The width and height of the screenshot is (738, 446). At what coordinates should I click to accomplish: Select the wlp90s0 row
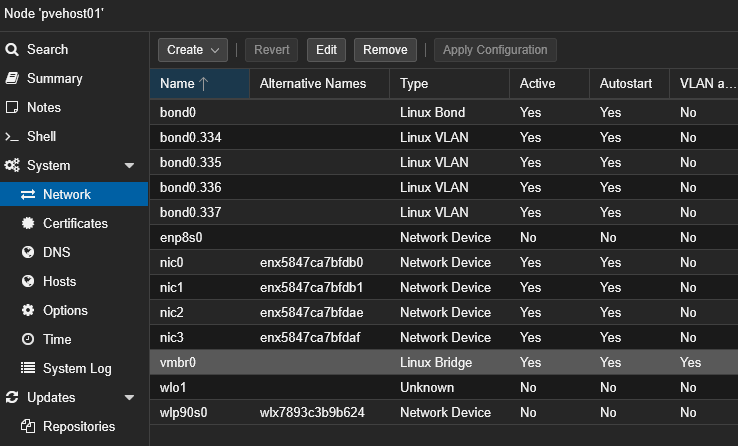(444, 412)
